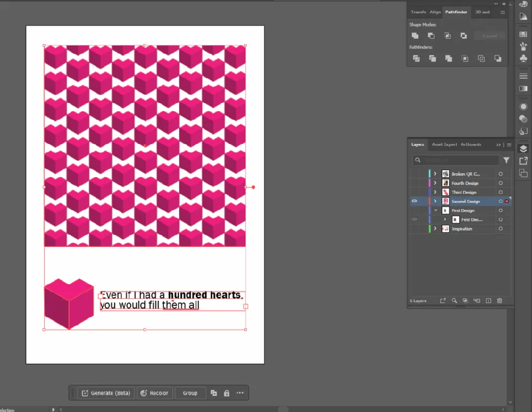Open the Symbols panel club icon
Viewport: 532px width, 412px height.
click(x=523, y=58)
